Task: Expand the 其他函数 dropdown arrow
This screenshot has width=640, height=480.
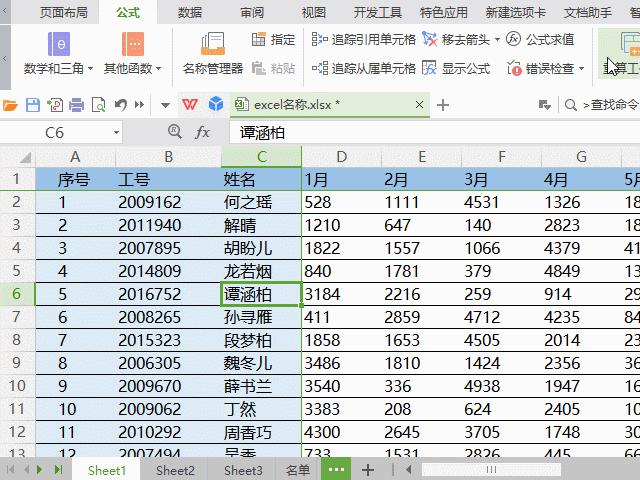Action: click(x=158, y=69)
